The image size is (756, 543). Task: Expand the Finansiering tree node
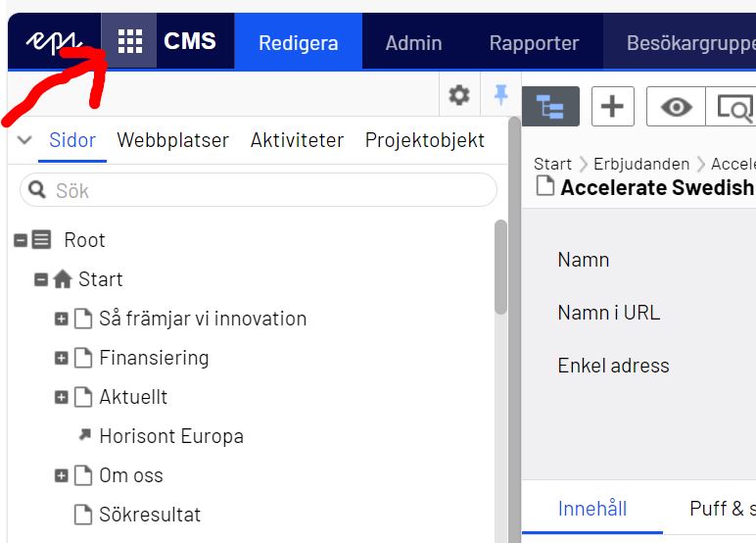point(61,359)
